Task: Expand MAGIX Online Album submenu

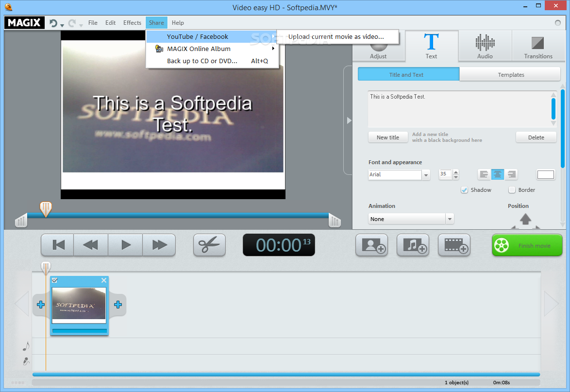Action: pyautogui.click(x=212, y=49)
